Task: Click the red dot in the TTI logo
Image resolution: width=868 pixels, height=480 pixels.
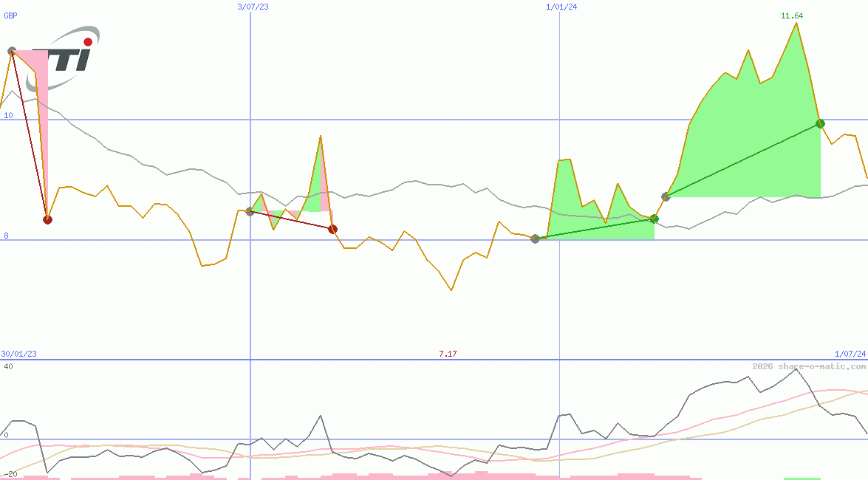Action: point(86,42)
